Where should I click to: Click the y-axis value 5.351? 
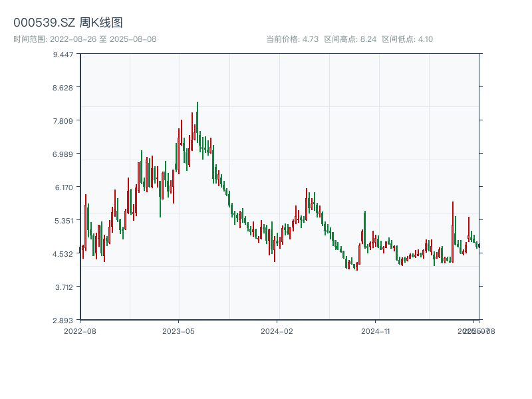[64, 221]
